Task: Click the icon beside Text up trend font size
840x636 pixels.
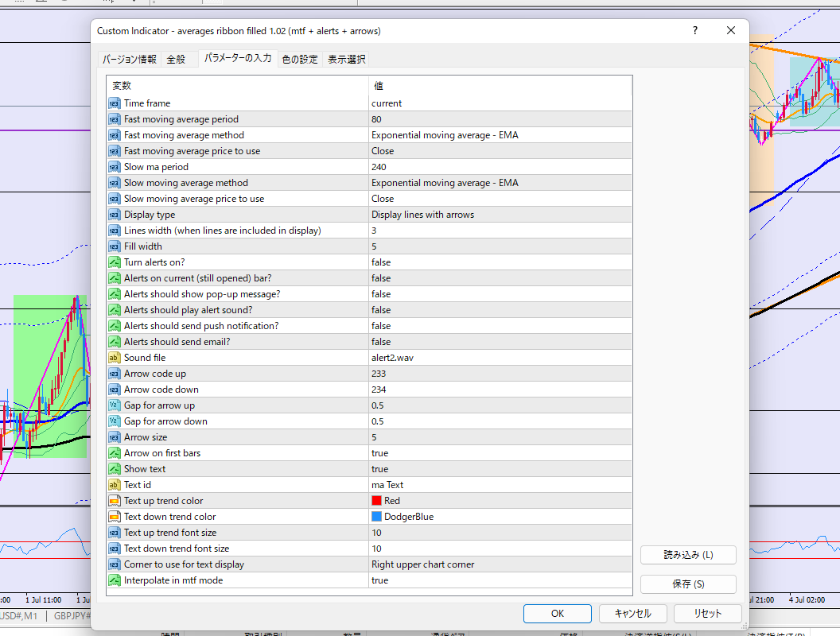Action: coord(114,533)
